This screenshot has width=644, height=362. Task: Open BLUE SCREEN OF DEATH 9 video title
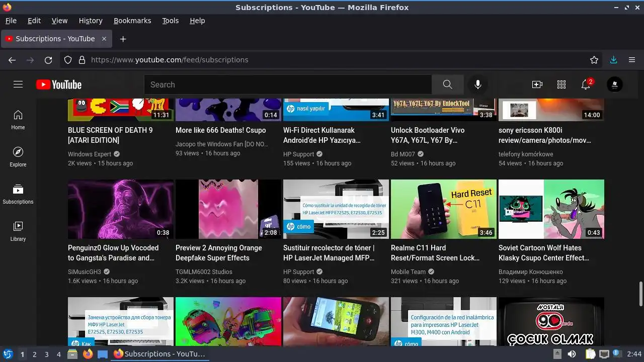click(x=110, y=135)
